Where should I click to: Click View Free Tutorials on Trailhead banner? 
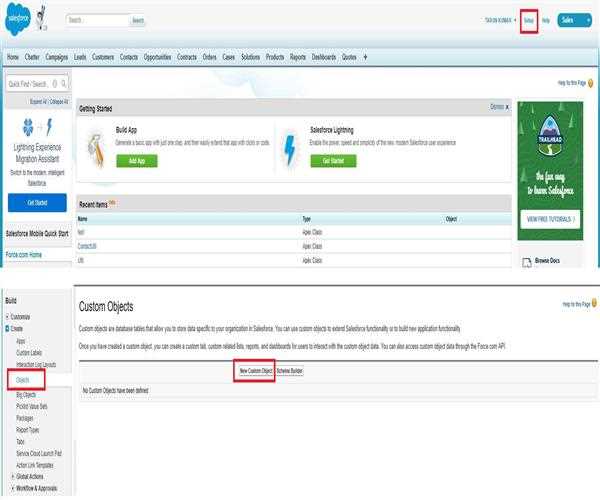pos(550,219)
